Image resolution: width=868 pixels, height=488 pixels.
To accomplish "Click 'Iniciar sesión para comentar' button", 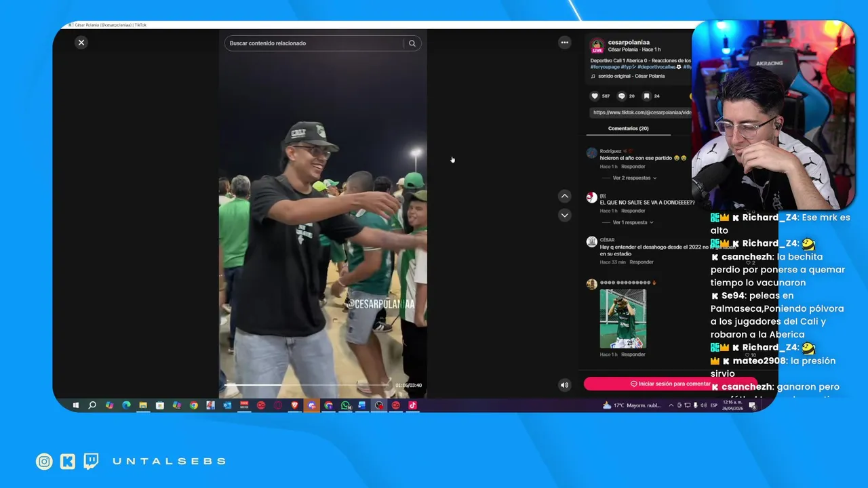I will point(670,384).
